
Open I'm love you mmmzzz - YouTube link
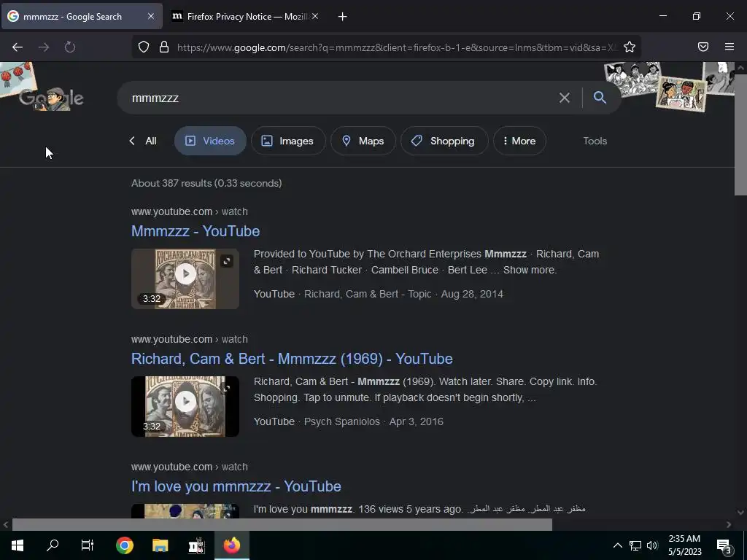(x=236, y=486)
